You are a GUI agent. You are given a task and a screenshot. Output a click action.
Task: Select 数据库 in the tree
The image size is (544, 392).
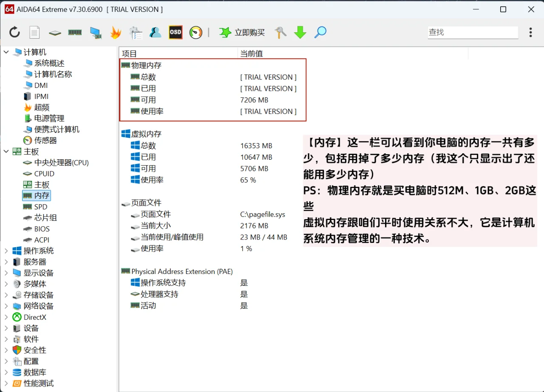pyautogui.click(x=35, y=372)
